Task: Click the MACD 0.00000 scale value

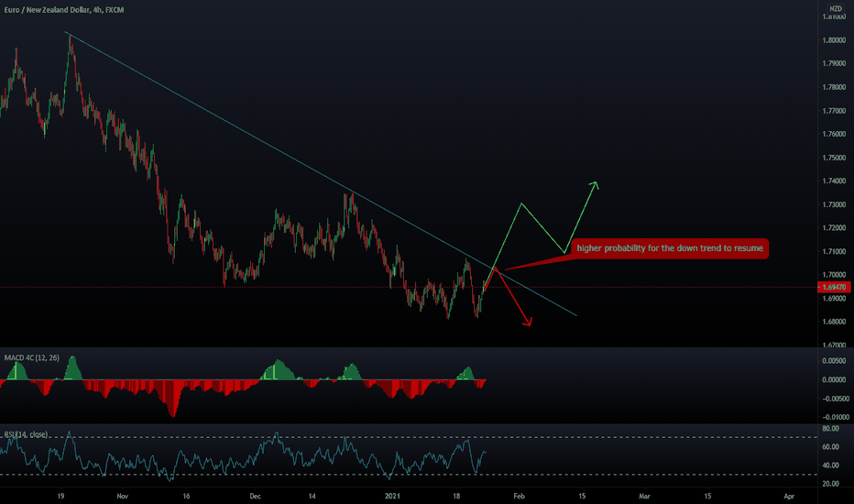Action: pyautogui.click(x=834, y=379)
